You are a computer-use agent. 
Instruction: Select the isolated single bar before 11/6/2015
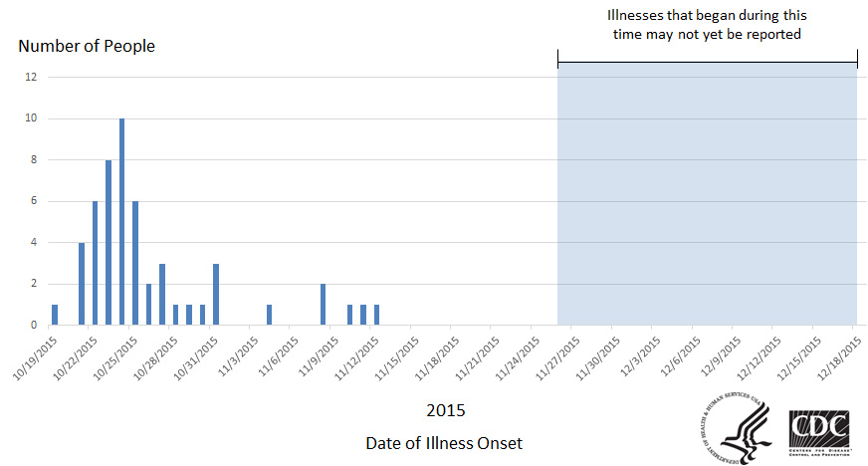[269, 315]
